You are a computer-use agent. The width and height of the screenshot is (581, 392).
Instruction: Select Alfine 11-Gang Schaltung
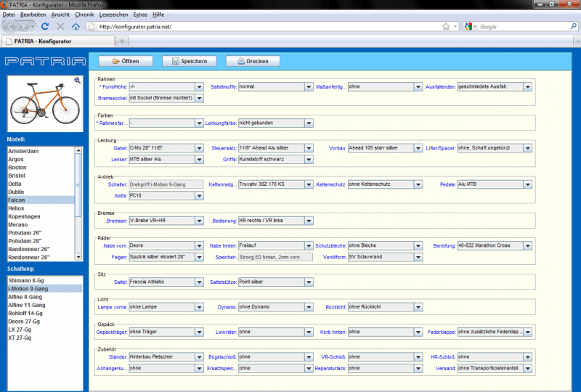pos(45,305)
